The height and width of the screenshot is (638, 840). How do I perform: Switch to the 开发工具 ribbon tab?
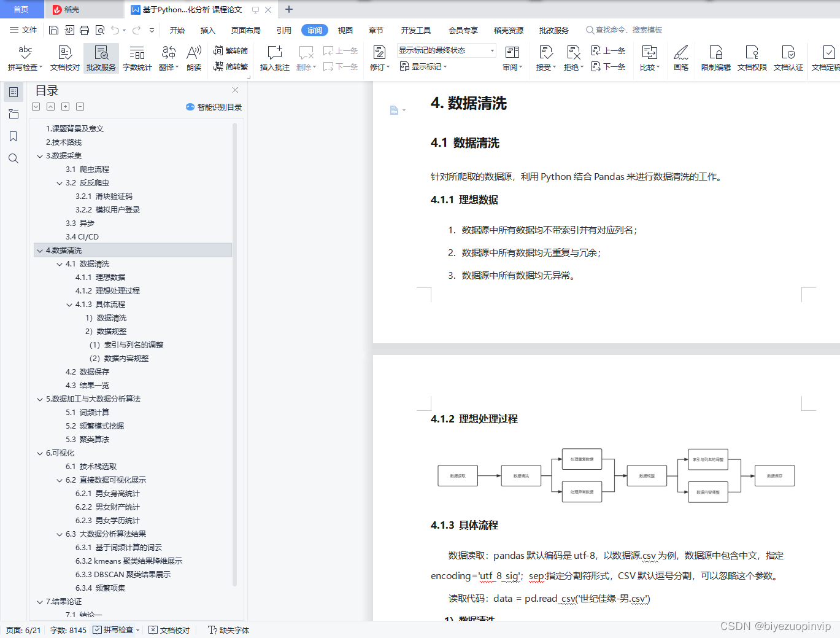416,30
